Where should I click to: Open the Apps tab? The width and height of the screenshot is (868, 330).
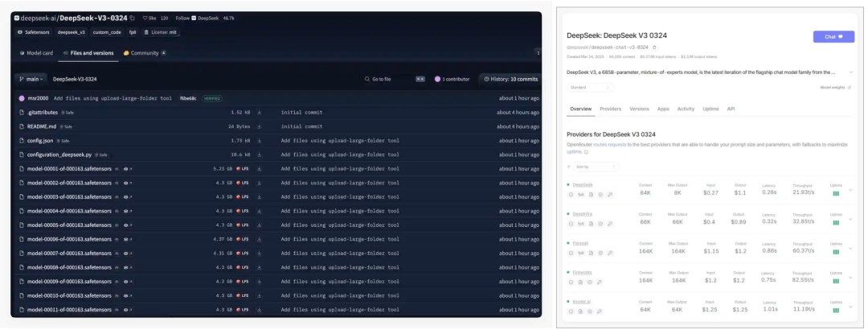pos(663,109)
